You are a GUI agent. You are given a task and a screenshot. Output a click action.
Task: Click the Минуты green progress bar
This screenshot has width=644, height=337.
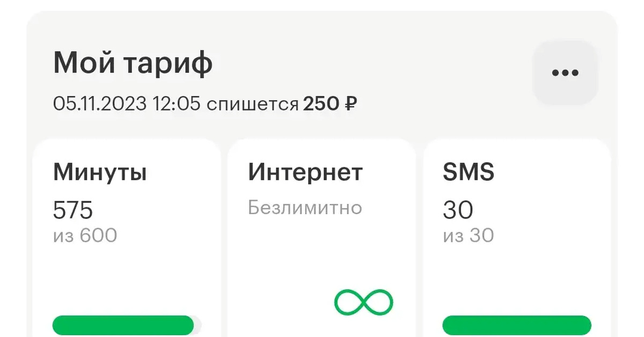(x=123, y=325)
